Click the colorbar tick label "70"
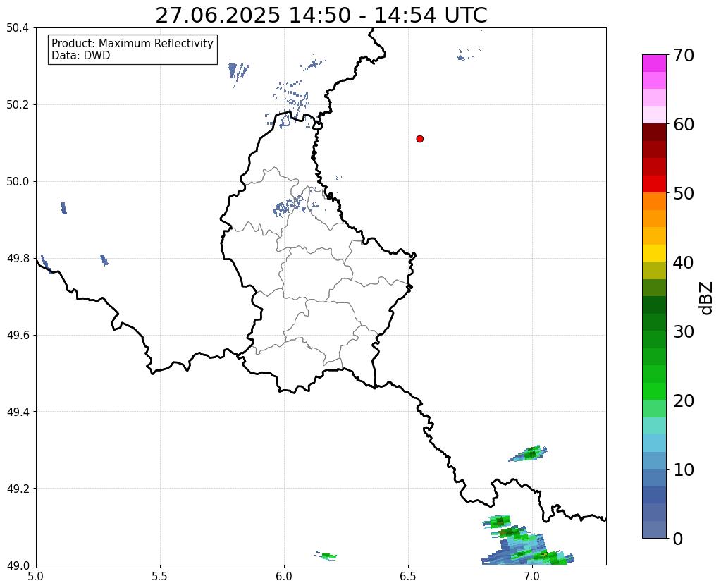 point(684,55)
